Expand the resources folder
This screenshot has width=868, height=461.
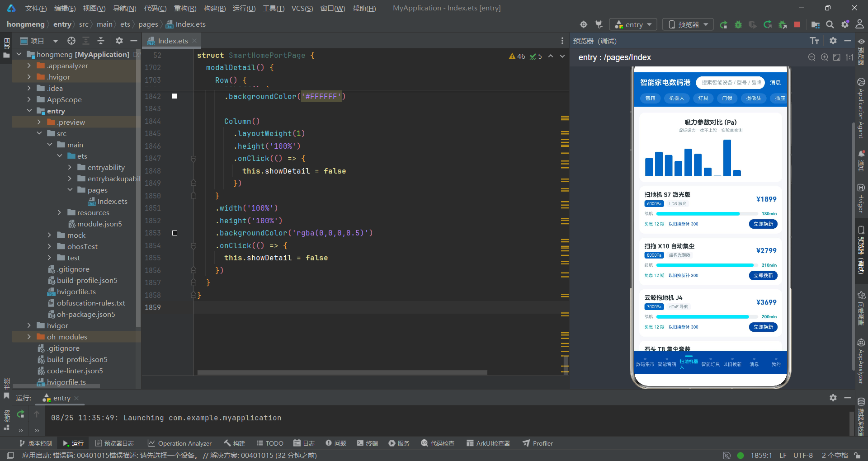click(59, 212)
